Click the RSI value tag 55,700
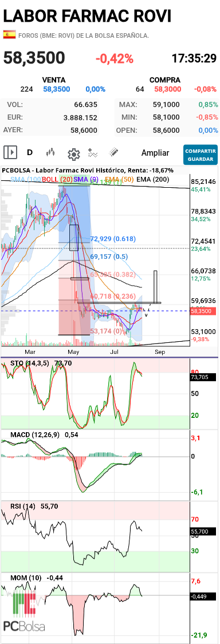This screenshot has height=644, width=220. [x=203, y=531]
